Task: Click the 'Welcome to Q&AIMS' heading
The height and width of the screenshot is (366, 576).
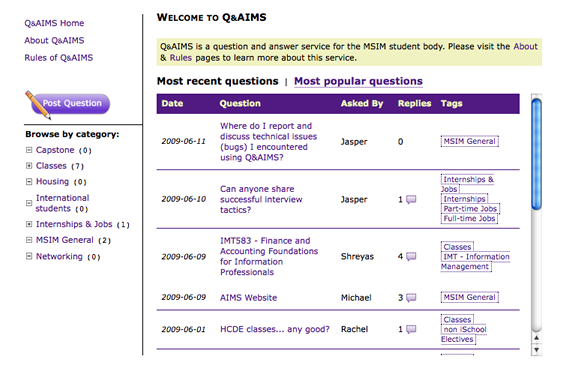Action: [212, 18]
